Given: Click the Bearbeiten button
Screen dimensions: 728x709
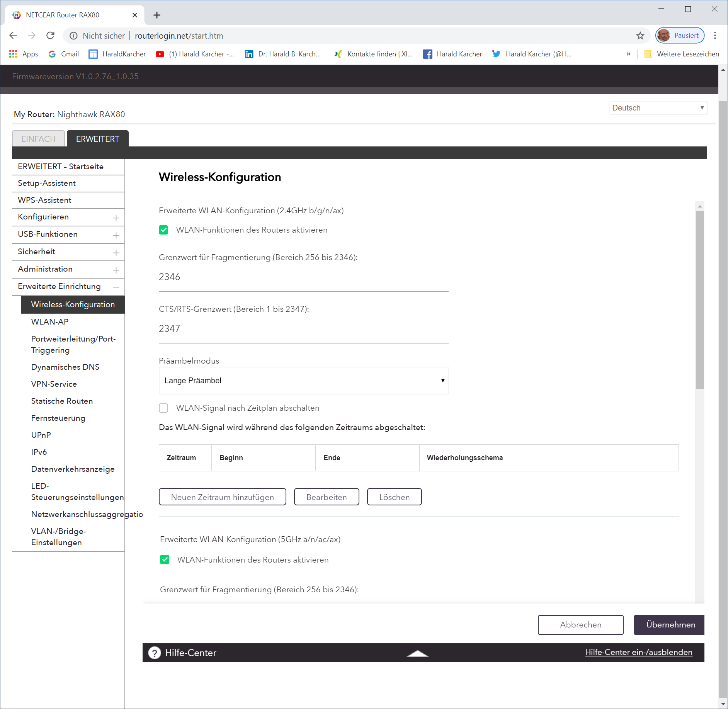Looking at the screenshot, I should (327, 497).
